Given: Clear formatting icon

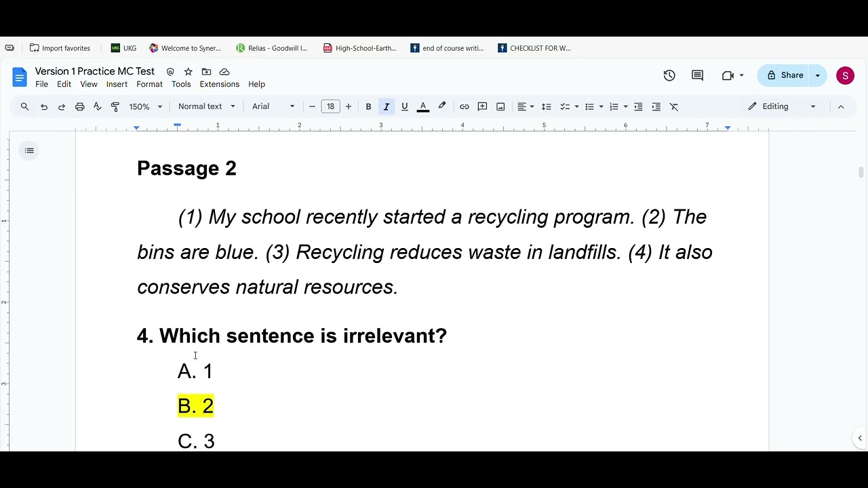Looking at the screenshot, I should 674,106.
